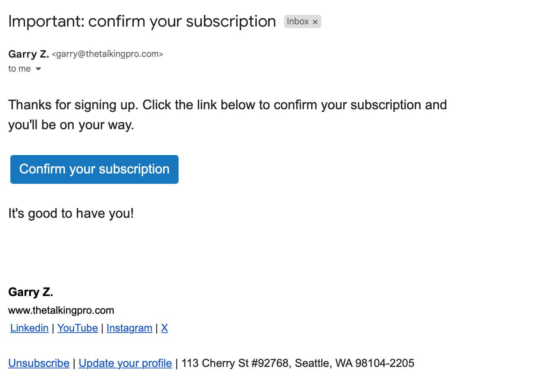The height and width of the screenshot is (392, 535).
Task: Open the Update your profile link
Action: pyautogui.click(x=125, y=363)
